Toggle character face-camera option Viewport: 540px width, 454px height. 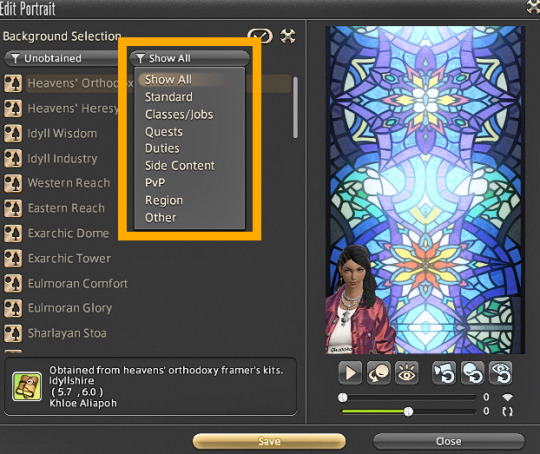tap(378, 373)
